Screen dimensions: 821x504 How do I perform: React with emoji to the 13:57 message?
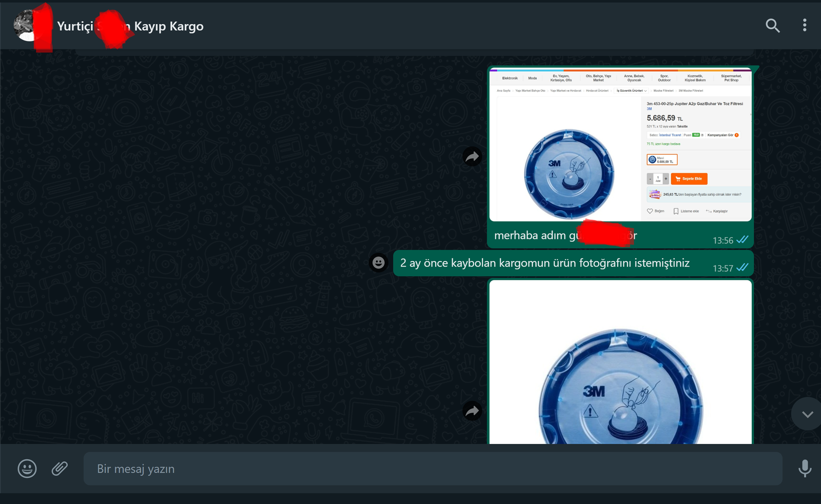click(x=379, y=263)
